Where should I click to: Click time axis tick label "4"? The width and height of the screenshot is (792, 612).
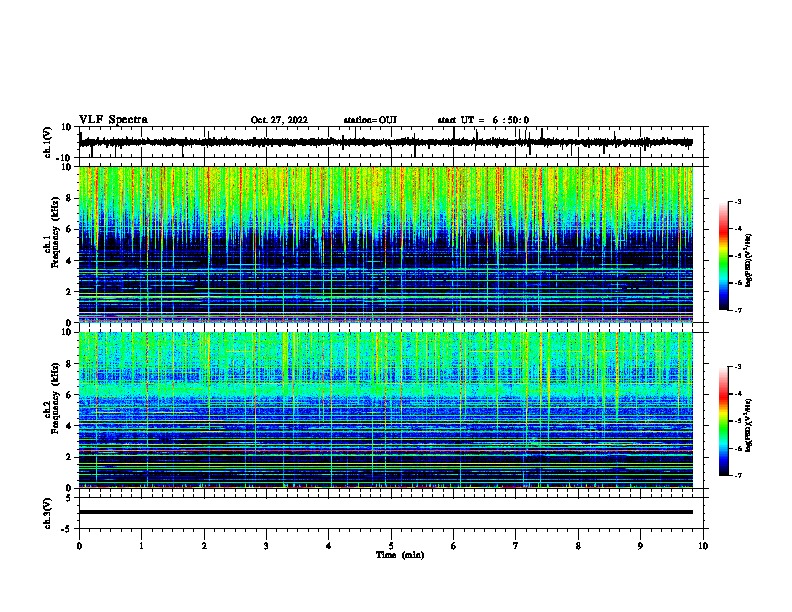click(329, 546)
